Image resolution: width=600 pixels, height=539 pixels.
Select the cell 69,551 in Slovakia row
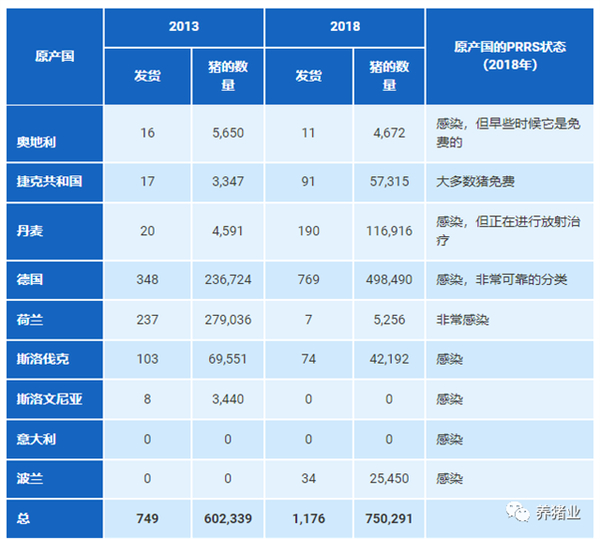(x=228, y=359)
